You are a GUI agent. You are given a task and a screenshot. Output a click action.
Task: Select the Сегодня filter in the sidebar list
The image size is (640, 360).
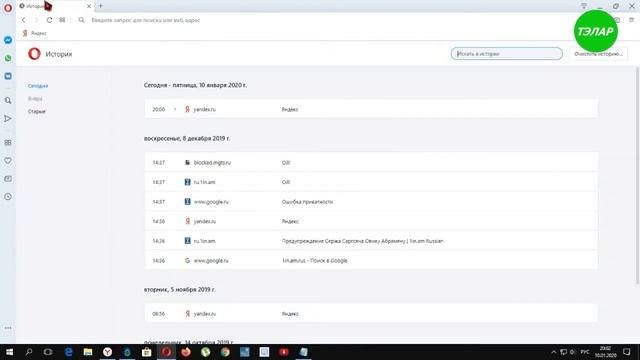click(38, 86)
